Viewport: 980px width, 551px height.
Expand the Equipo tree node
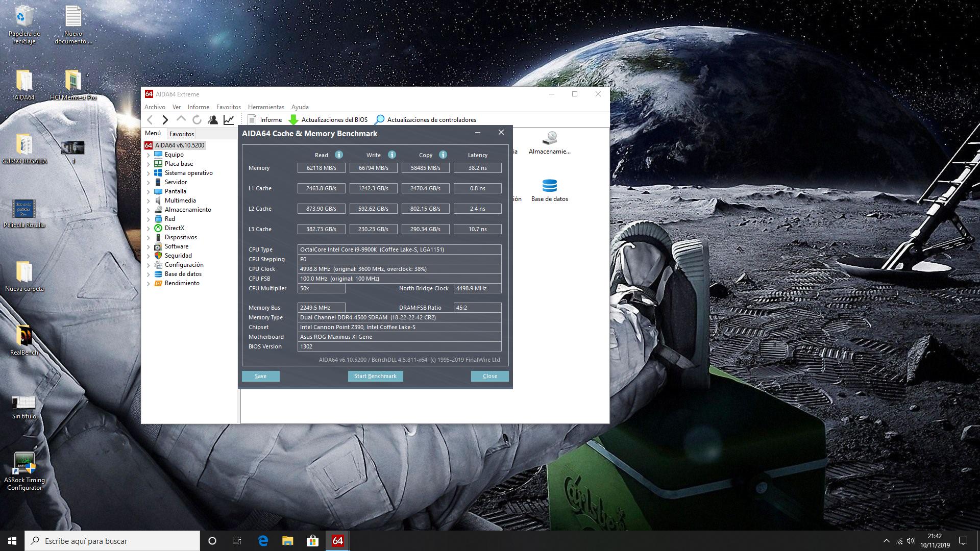149,155
